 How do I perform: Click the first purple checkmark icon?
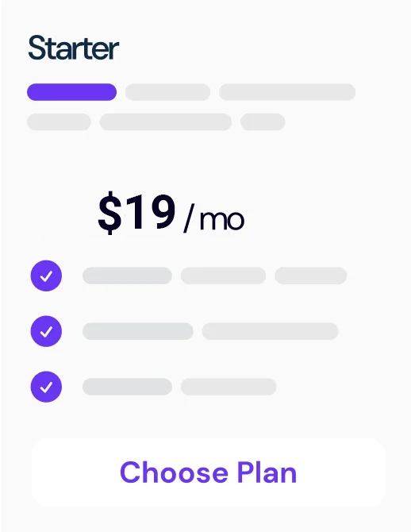46,276
